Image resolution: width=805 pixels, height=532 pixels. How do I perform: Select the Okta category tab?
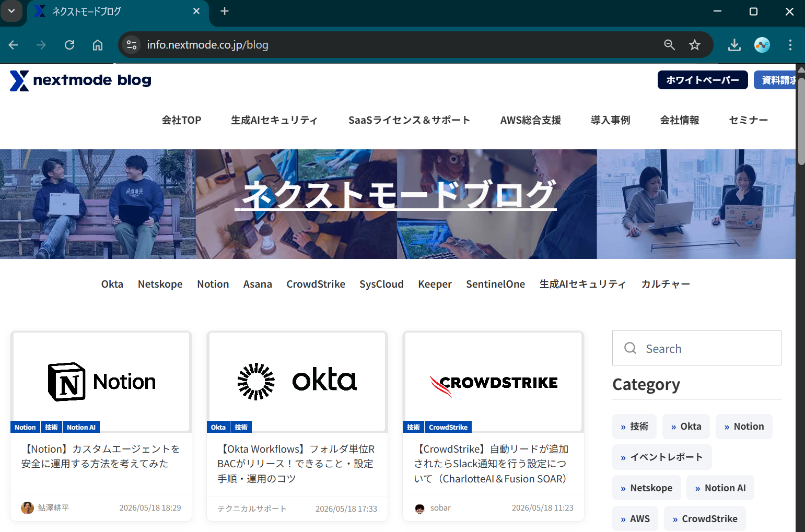pos(112,284)
